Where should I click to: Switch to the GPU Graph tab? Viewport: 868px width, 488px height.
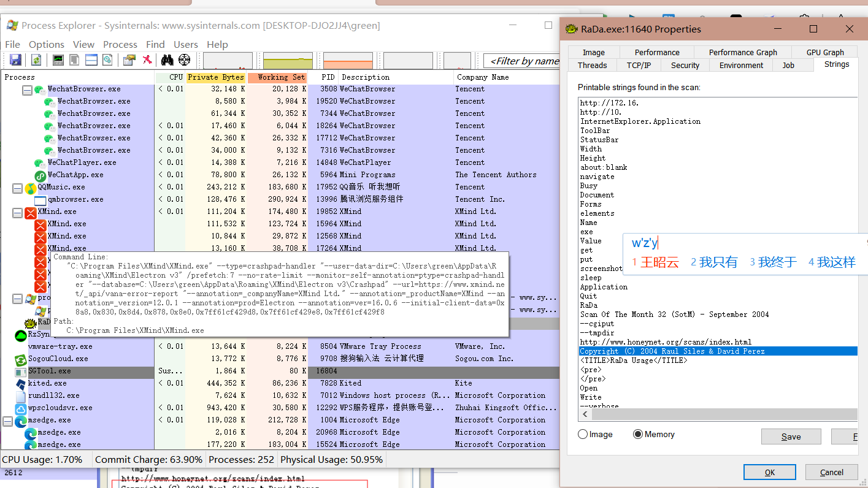[825, 52]
